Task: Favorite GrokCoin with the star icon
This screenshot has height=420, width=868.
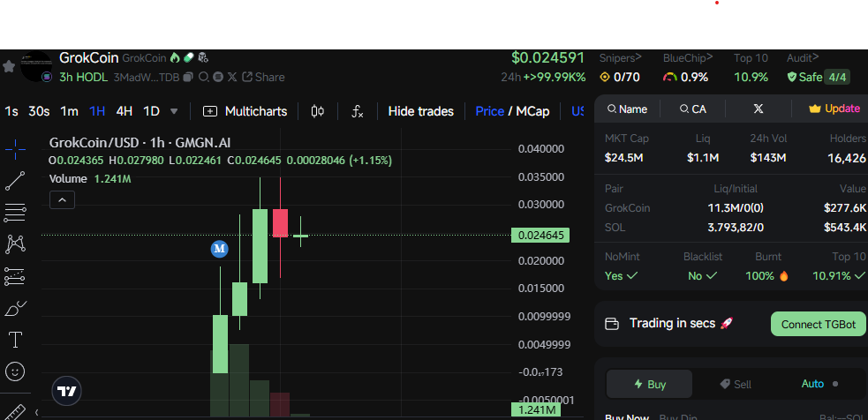Action: pos(9,66)
